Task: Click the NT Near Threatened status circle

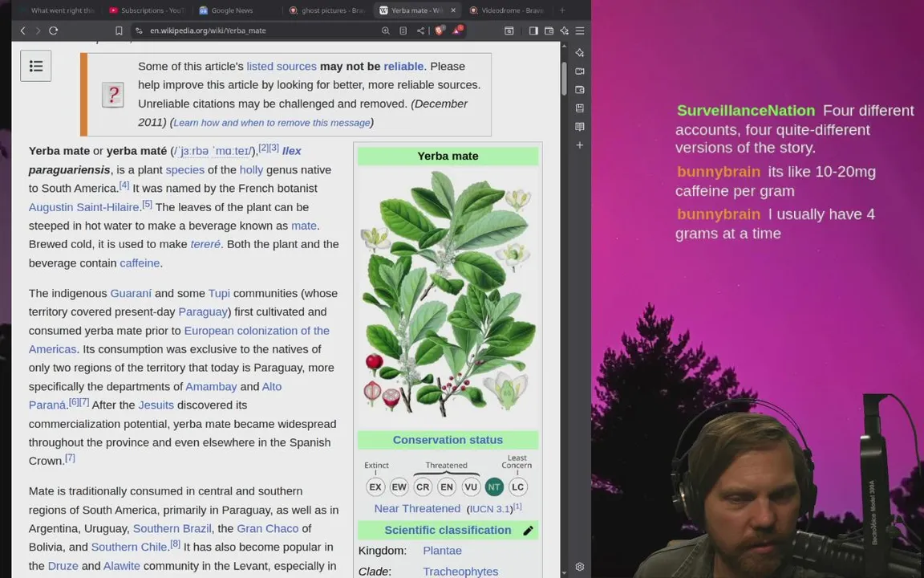Action: click(494, 487)
